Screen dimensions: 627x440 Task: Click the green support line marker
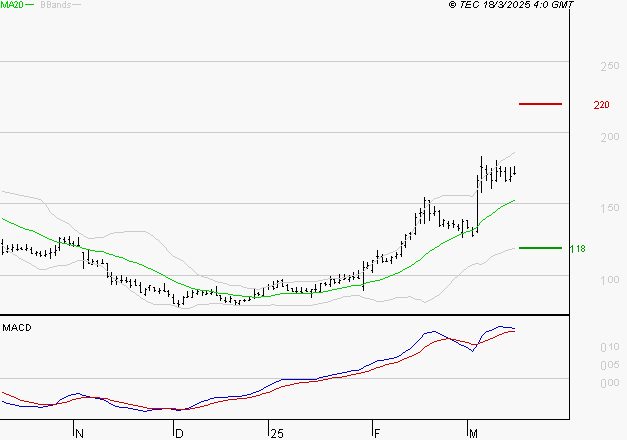(x=540, y=247)
